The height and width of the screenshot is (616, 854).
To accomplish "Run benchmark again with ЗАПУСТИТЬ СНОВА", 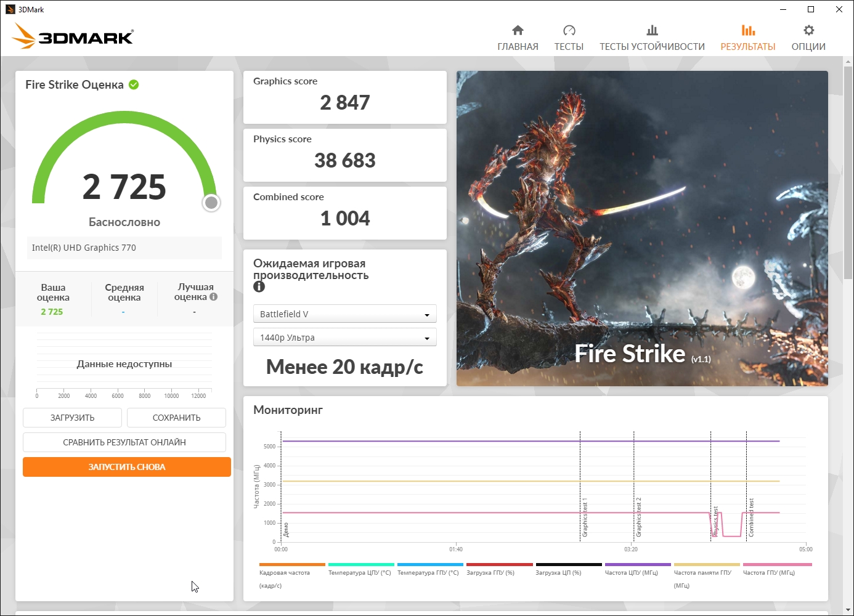I will [x=127, y=467].
